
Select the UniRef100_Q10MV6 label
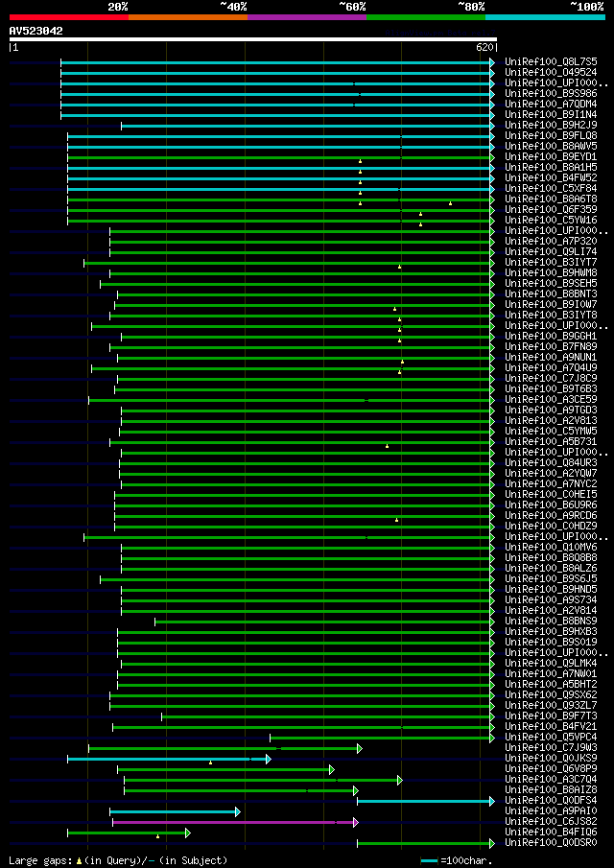[551, 548]
